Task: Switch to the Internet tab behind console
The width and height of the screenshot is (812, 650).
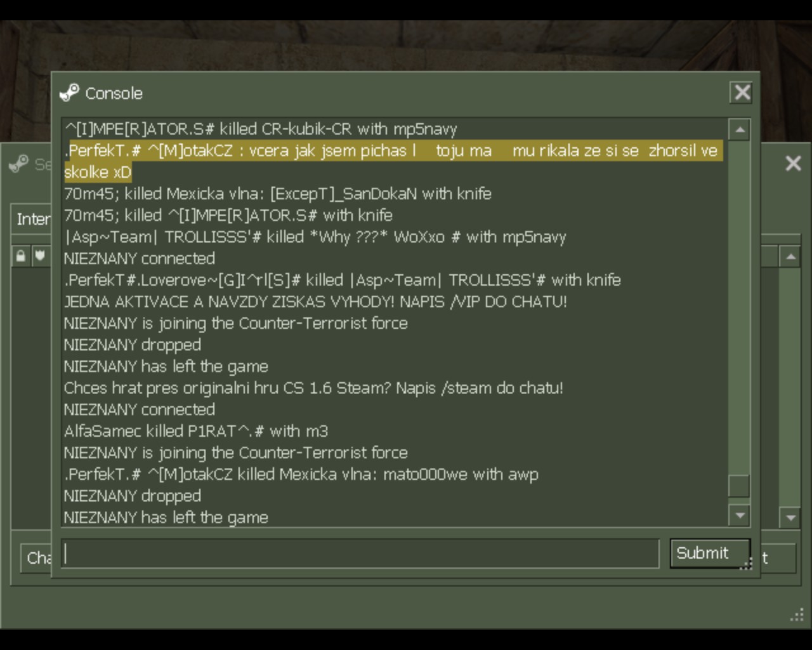Action: (x=32, y=219)
